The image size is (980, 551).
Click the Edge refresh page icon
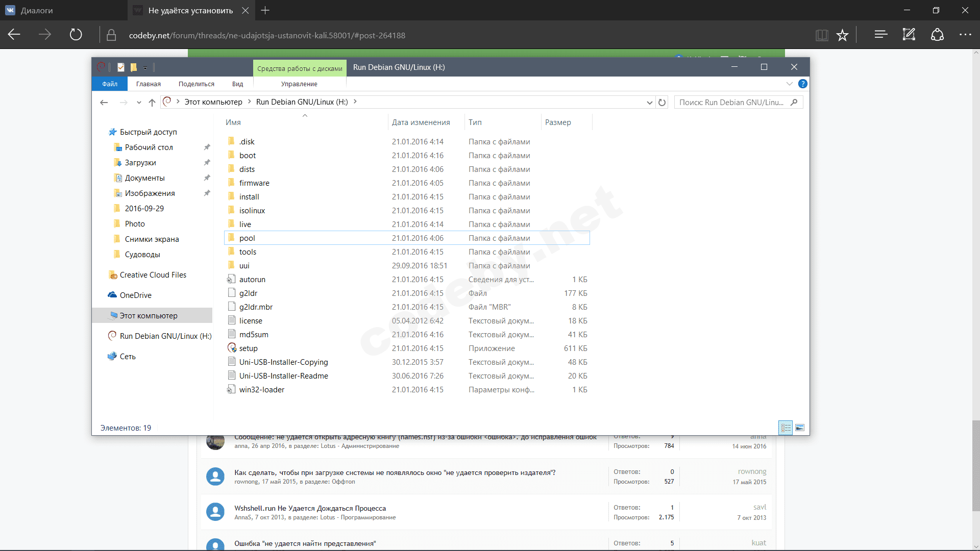click(x=76, y=35)
